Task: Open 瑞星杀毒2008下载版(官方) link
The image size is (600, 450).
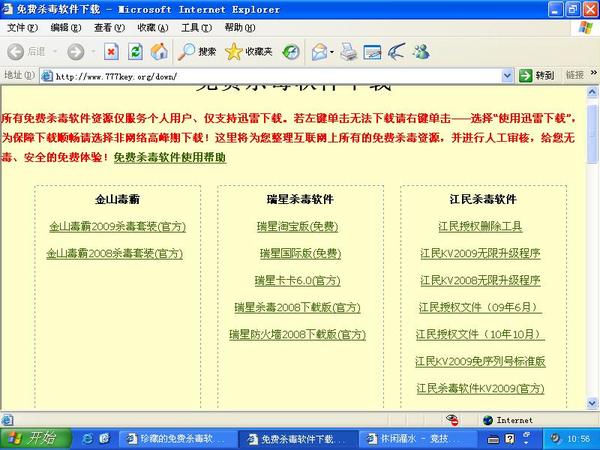Action: 297,307
